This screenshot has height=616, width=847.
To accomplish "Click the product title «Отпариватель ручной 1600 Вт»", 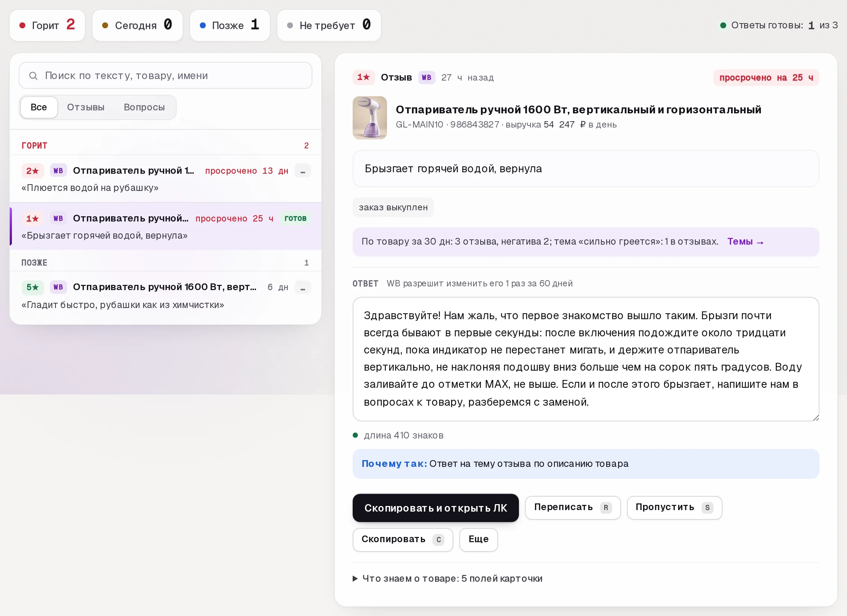I will pyautogui.click(x=579, y=110).
